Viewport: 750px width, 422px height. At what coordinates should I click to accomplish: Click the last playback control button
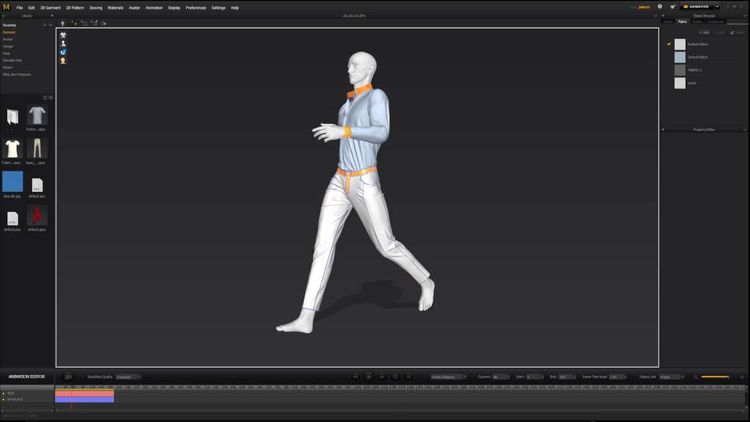[x=408, y=377]
